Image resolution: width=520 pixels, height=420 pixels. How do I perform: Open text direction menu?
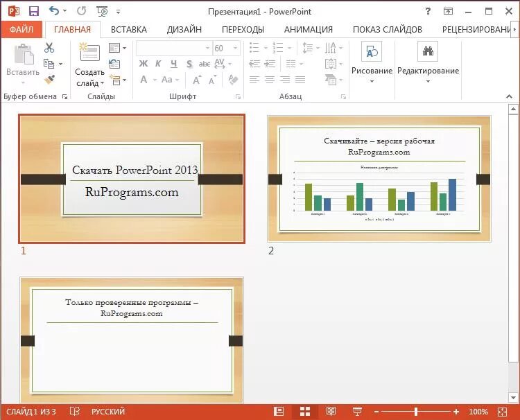333,48
